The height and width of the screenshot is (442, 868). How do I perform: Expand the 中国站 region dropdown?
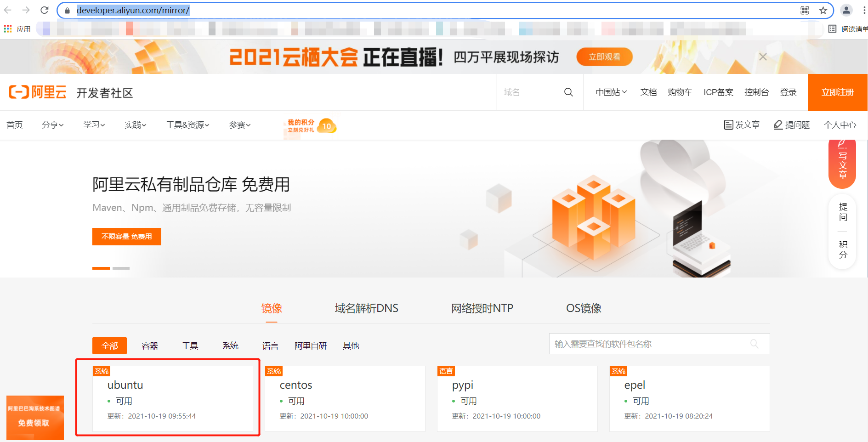[611, 92]
